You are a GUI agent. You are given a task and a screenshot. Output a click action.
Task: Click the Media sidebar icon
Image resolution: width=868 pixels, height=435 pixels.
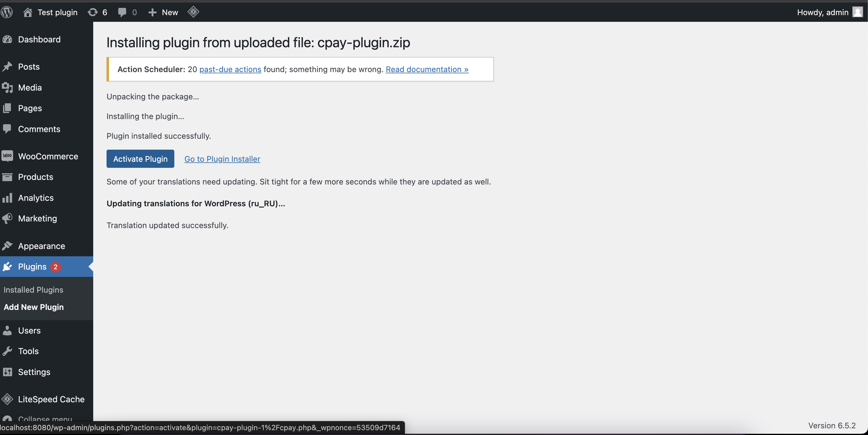click(x=7, y=88)
